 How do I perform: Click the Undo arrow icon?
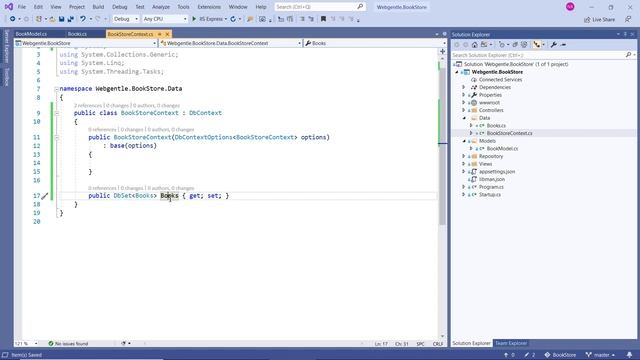pos(83,19)
